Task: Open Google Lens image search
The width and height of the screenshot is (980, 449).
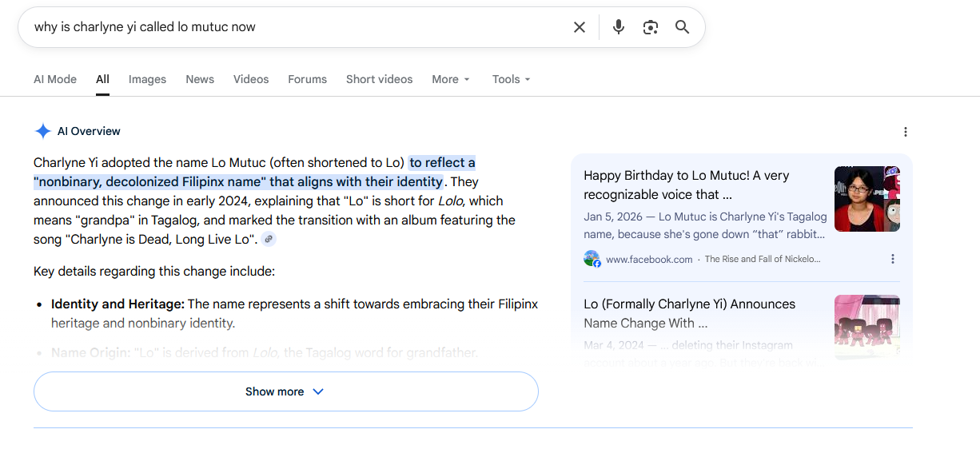Action: 651,27
